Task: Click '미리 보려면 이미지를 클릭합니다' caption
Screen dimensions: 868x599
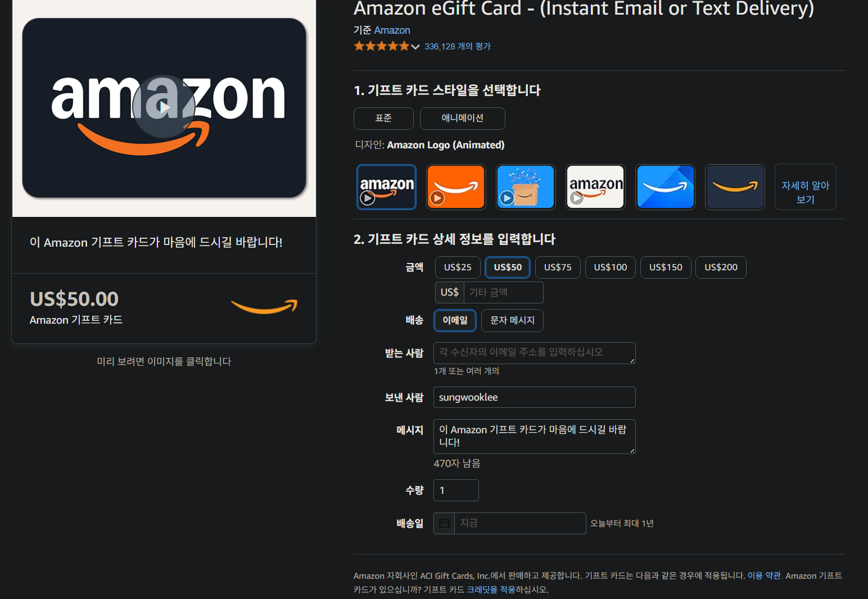Action: pos(164,361)
